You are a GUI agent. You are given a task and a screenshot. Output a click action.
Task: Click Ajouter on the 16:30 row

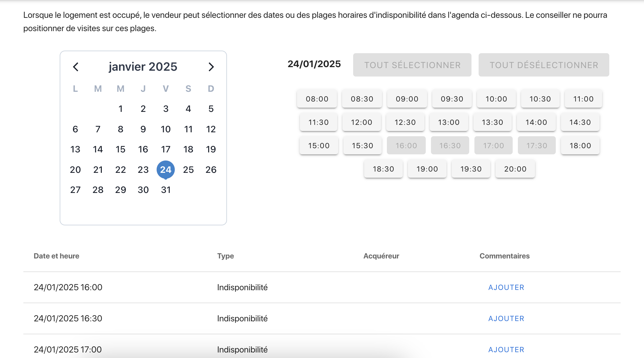(x=506, y=318)
